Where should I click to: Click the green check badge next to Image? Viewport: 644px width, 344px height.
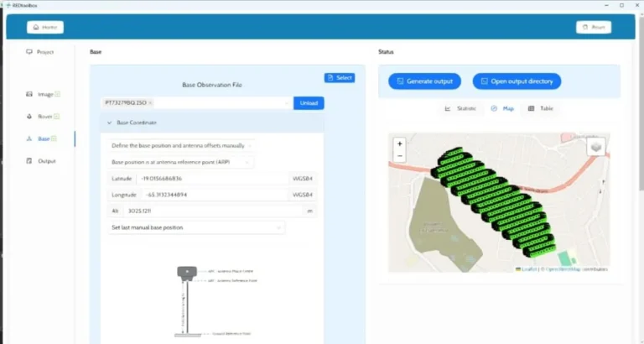click(58, 94)
